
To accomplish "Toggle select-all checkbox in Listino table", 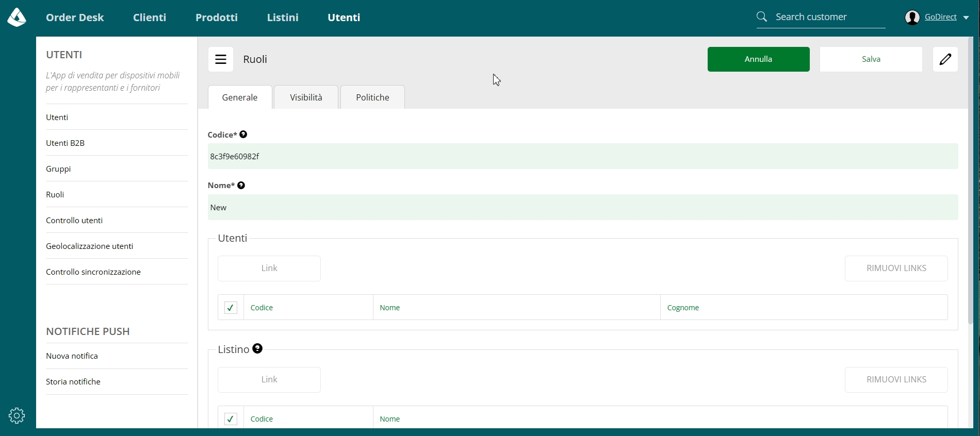I will click(231, 419).
